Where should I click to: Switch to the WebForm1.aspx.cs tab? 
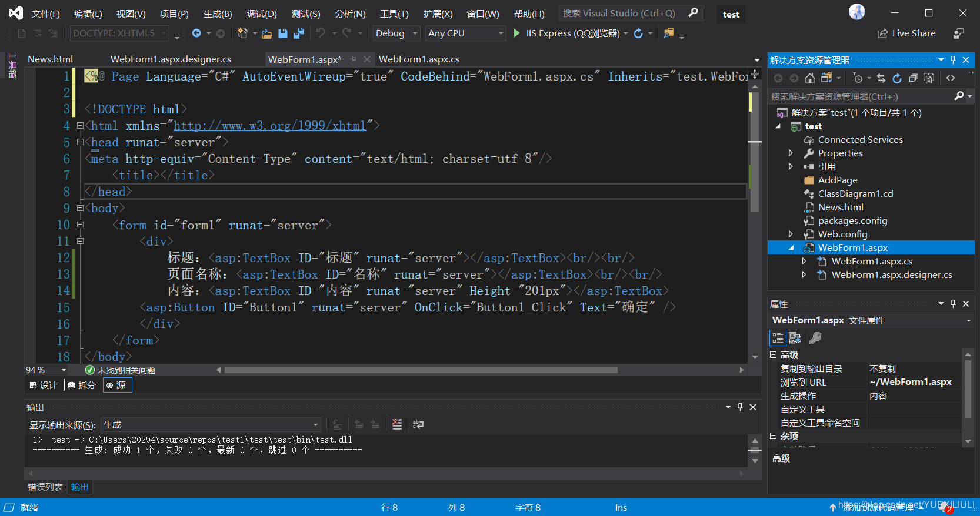click(419, 59)
